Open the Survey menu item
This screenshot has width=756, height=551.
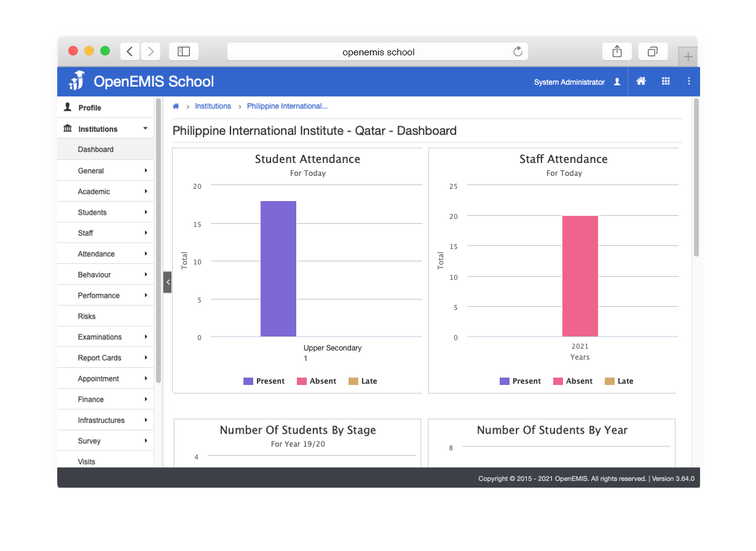point(106,441)
